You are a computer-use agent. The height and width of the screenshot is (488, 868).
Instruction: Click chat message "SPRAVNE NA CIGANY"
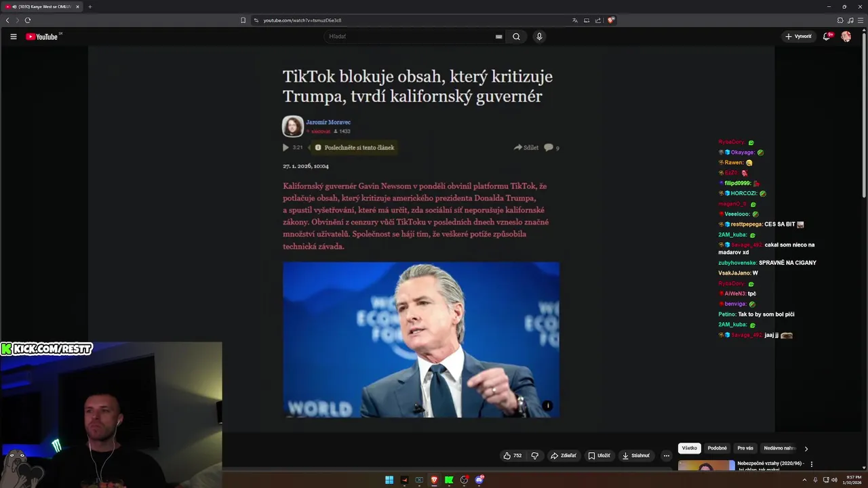coord(787,263)
